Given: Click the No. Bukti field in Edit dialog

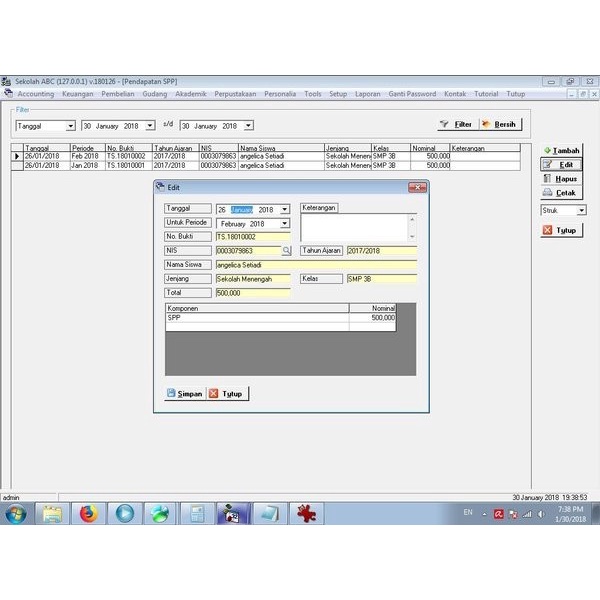Looking at the screenshot, I should click(253, 237).
